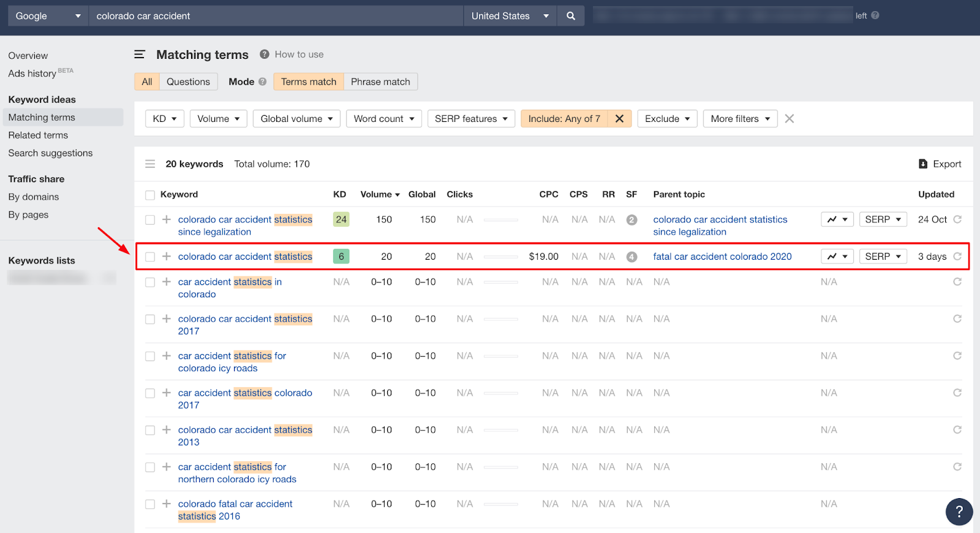980x533 pixels.
Task: Expand the Global volume filter dropdown
Action: click(296, 119)
